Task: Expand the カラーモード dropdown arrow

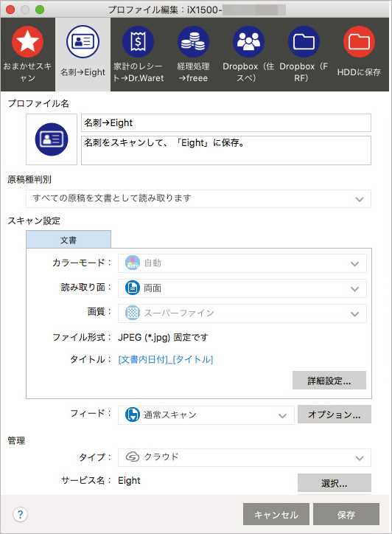Action: [x=354, y=264]
